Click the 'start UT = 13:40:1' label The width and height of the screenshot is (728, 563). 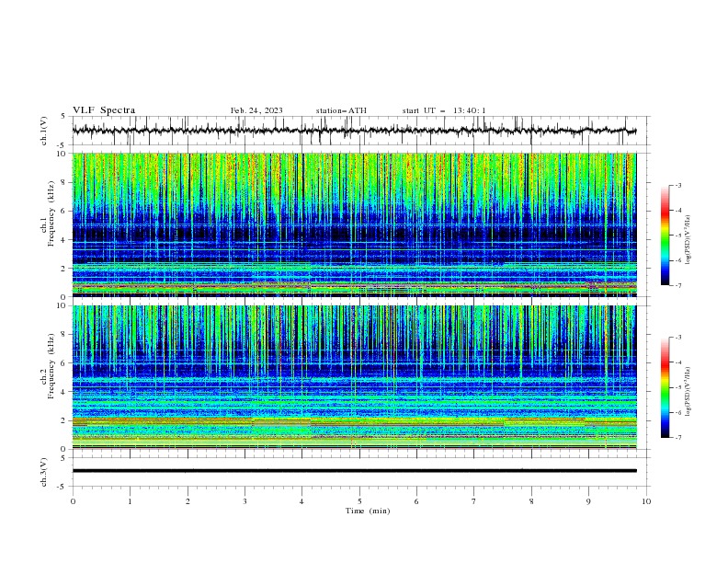[444, 110]
